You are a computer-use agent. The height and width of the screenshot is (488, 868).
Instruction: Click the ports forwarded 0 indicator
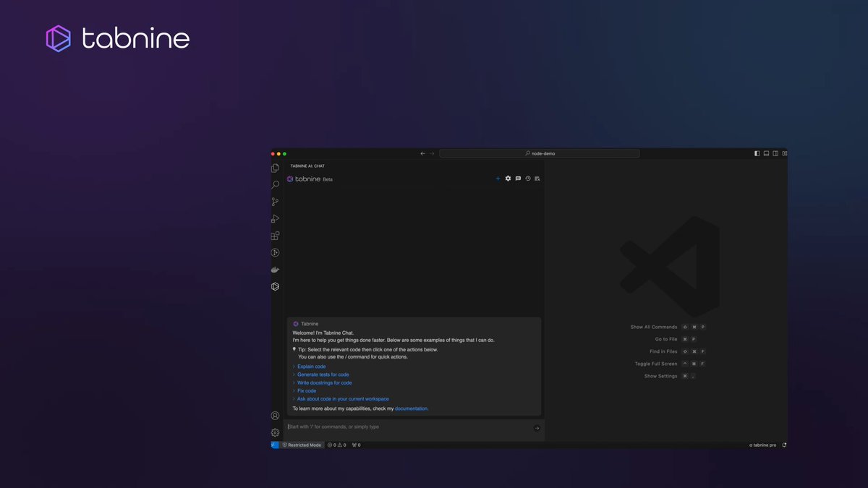pos(356,445)
